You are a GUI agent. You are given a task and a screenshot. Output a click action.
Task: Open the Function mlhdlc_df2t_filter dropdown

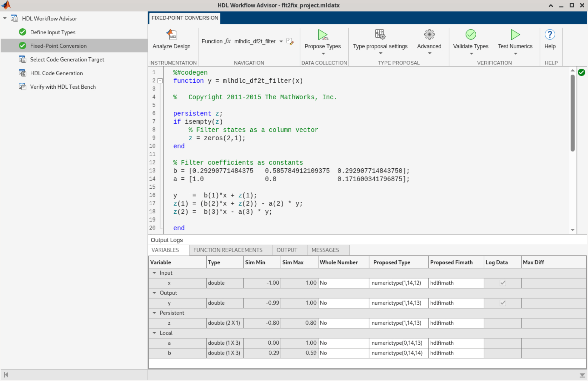pyautogui.click(x=281, y=41)
